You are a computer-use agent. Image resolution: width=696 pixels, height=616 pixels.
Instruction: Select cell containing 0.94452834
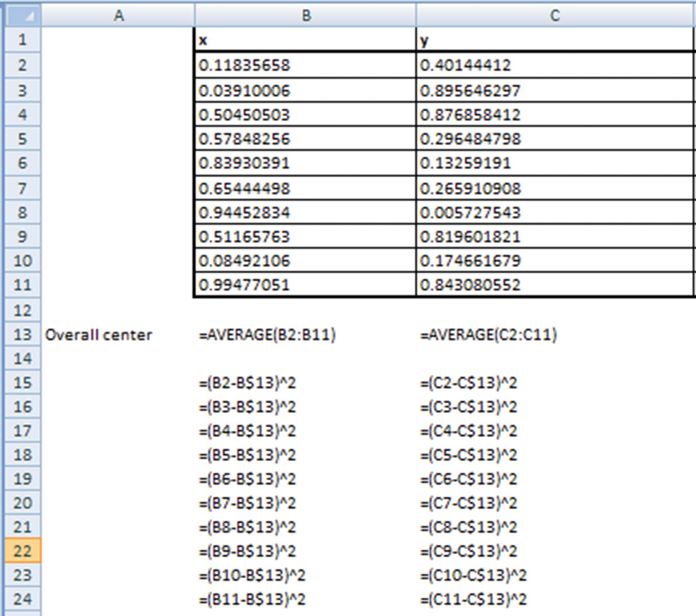tap(305, 212)
